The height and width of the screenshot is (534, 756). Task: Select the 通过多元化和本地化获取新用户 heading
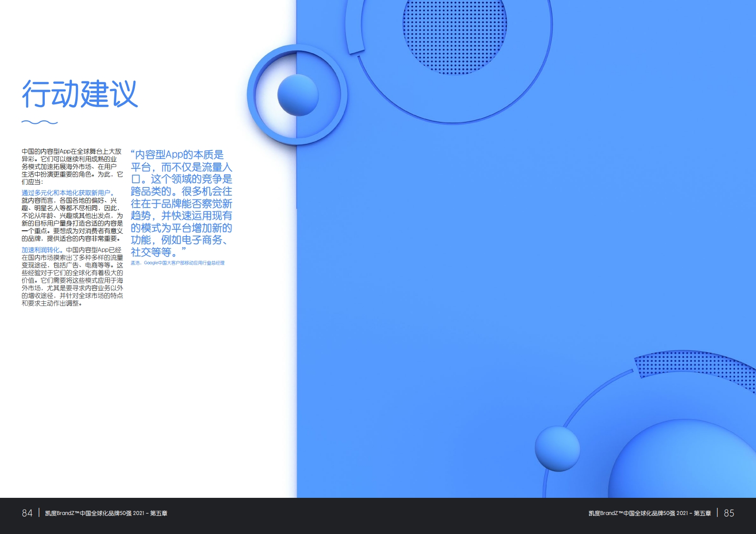[x=68, y=193]
